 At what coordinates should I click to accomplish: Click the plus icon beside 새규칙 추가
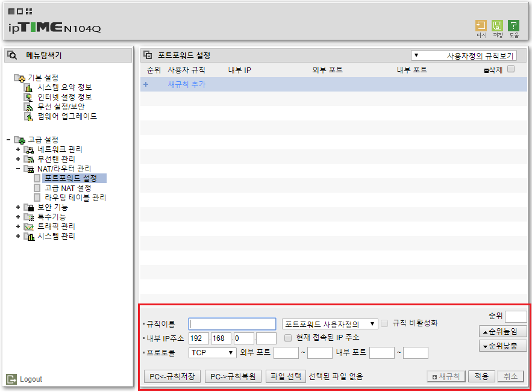tap(146, 84)
